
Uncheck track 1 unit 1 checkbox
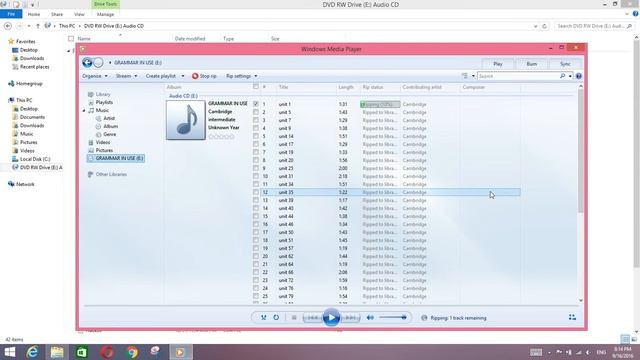pyautogui.click(x=256, y=104)
